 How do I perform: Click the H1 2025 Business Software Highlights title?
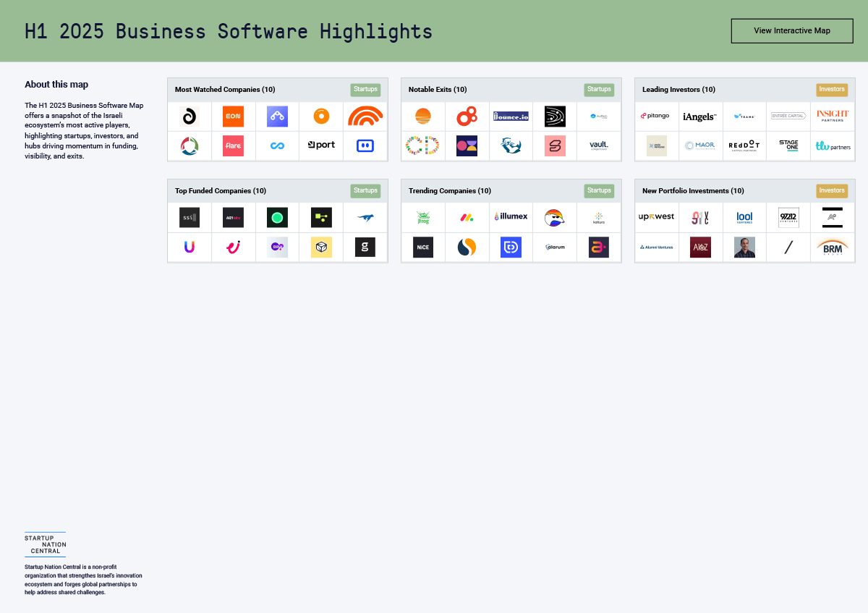[x=229, y=31]
